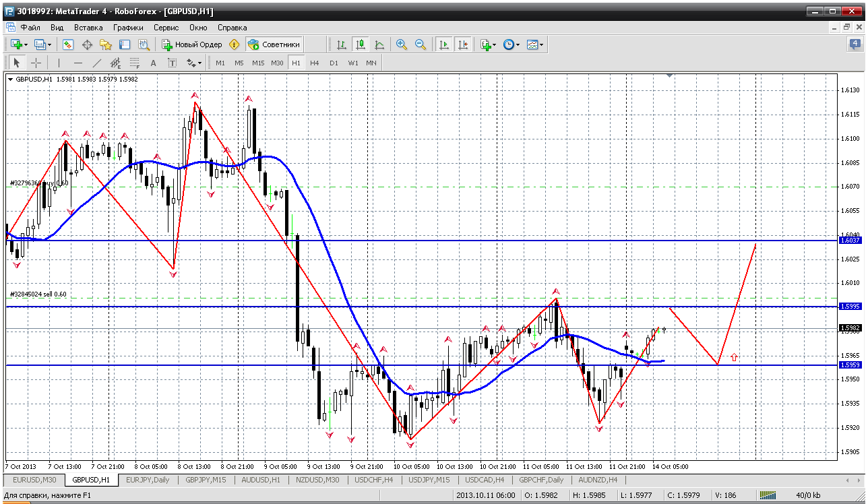Open the Графики menu
The height and width of the screenshot is (504, 868).
pos(128,28)
